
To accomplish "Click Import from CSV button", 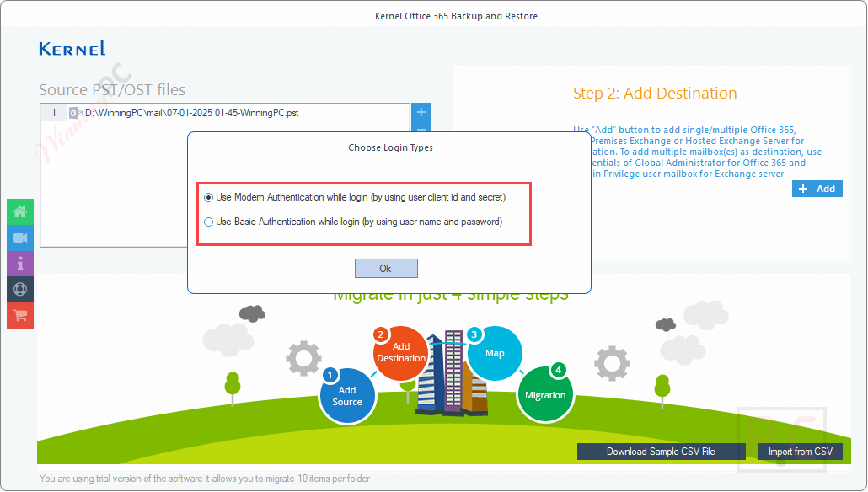I will [x=800, y=452].
